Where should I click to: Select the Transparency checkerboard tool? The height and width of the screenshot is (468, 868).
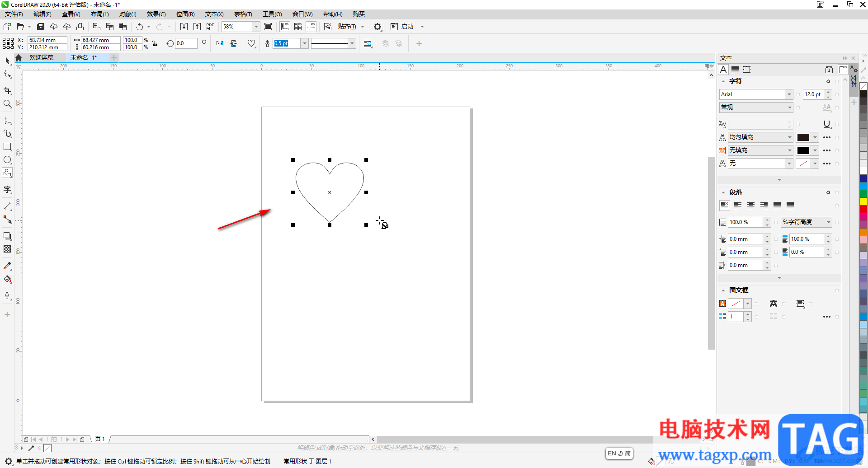pyautogui.click(x=7, y=249)
